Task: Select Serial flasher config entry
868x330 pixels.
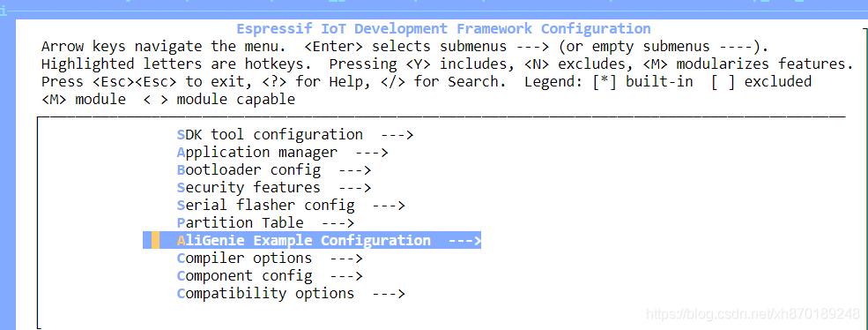Action: pyautogui.click(x=291, y=206)
